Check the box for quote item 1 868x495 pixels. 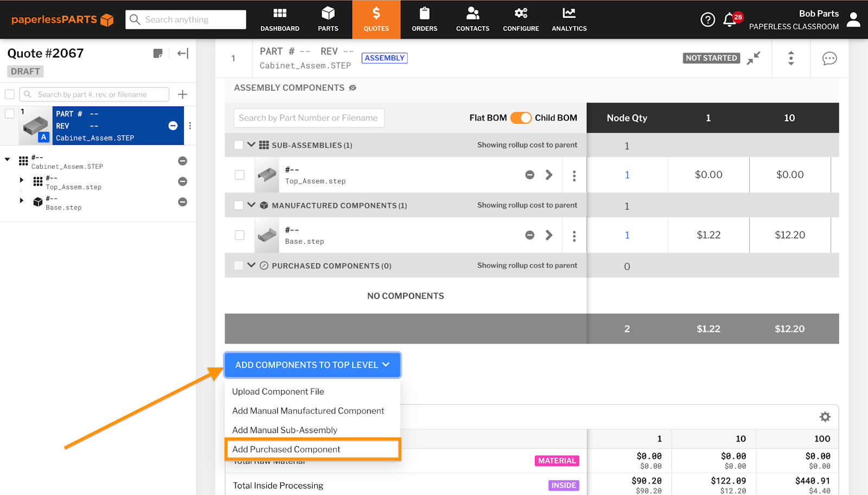[10, 113]
